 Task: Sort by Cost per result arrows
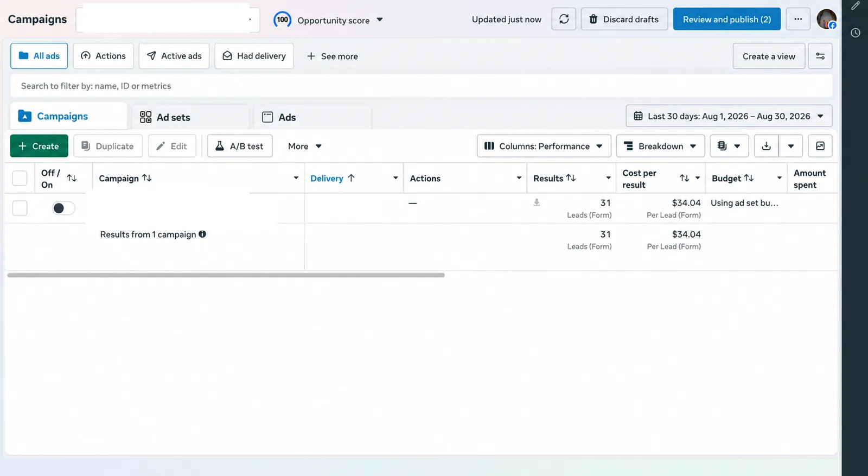pyautogui.click(x=685, y=178)
